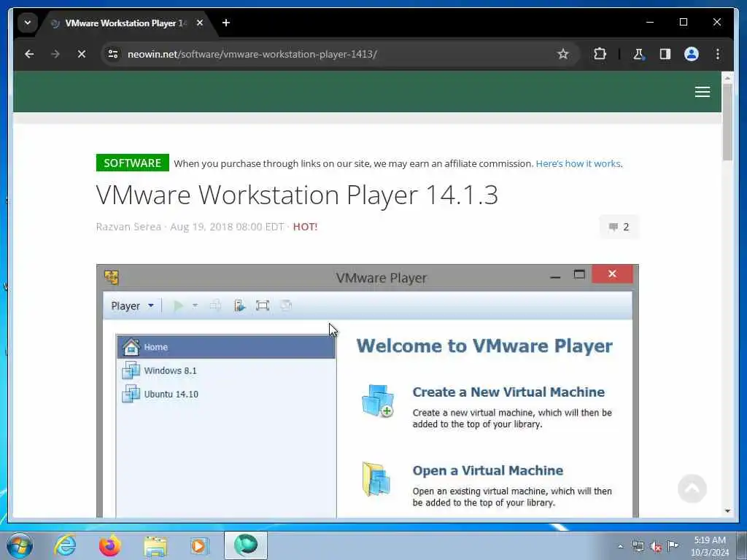
Task: Open Chrome three-dot menu
Action: (718, 54)
